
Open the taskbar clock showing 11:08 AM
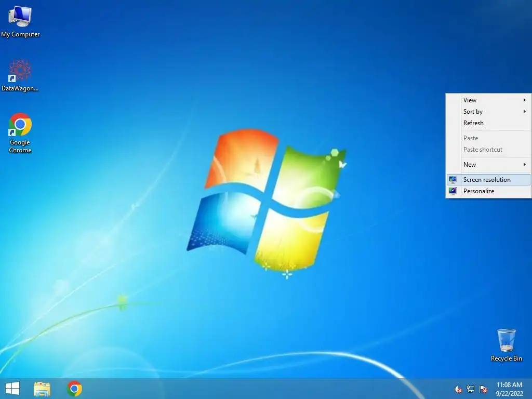(509, 389)
